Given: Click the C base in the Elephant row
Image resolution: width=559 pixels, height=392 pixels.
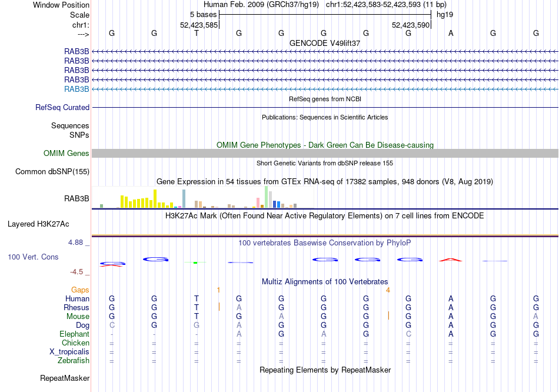Looking at the screenshot, I should (408, 334).
